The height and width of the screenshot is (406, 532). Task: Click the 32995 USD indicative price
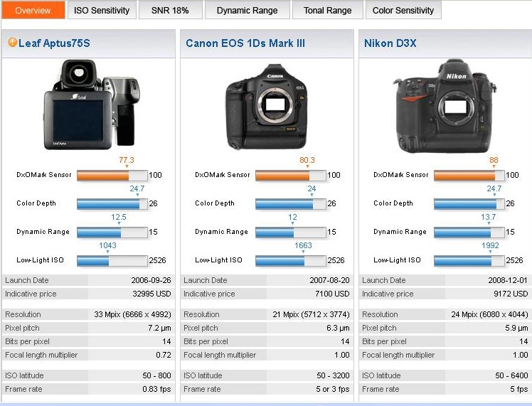pos(151,294)
